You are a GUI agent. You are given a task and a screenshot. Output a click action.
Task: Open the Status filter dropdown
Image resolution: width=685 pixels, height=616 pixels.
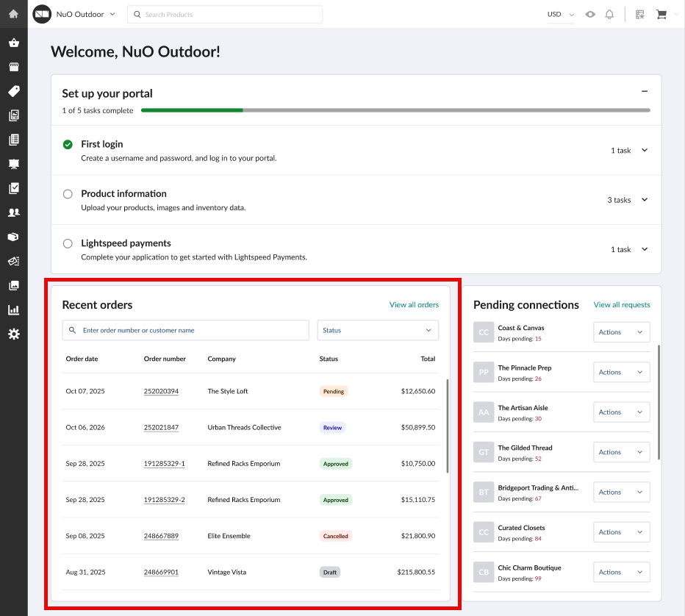click(x=378, y=330)
